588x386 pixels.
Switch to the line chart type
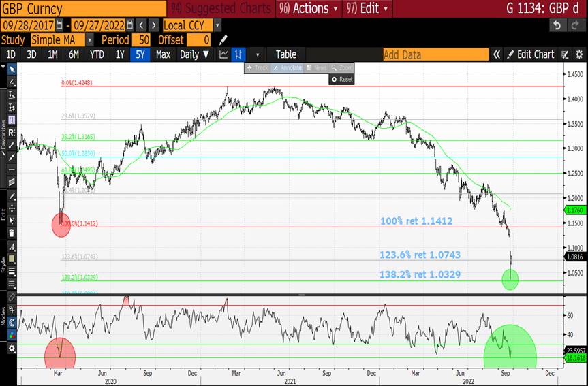pos(223,54)
